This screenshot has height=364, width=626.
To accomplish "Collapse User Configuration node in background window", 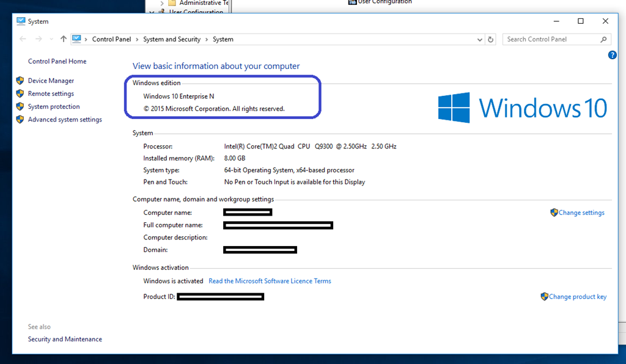I will pos(152,12).
